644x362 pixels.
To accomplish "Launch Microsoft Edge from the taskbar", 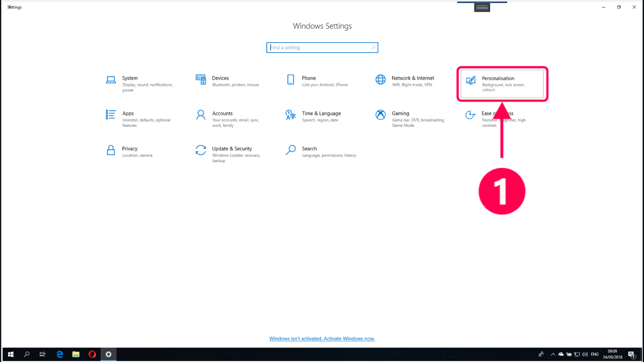I will [x=59, y=354].
